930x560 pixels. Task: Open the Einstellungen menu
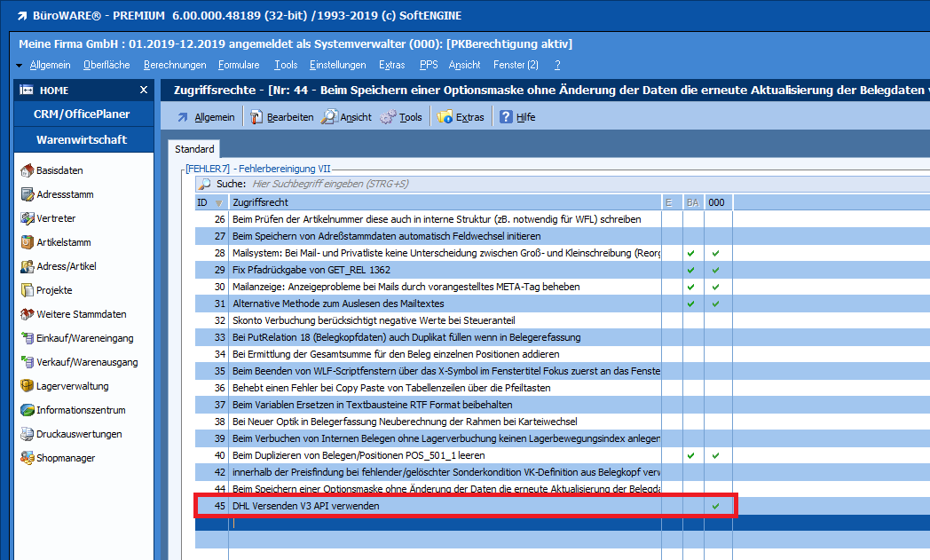[x=337, y=65]
